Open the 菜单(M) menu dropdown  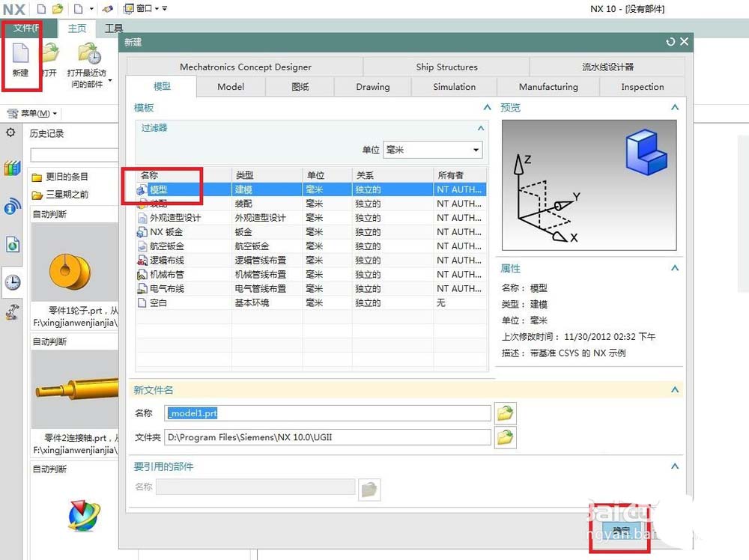click(32, 113)
